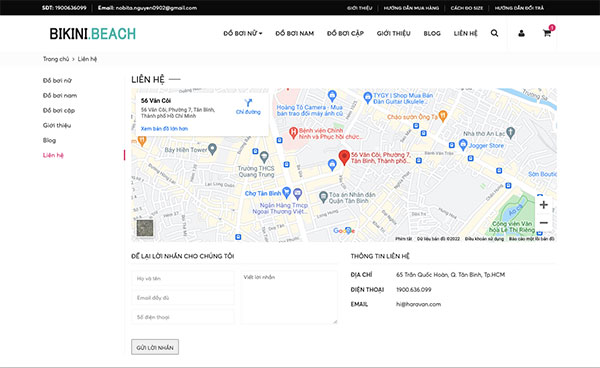
Task: Click the Tòa án Nhân dân court marker
Action: pyautogui.click(x=323, y=197)
